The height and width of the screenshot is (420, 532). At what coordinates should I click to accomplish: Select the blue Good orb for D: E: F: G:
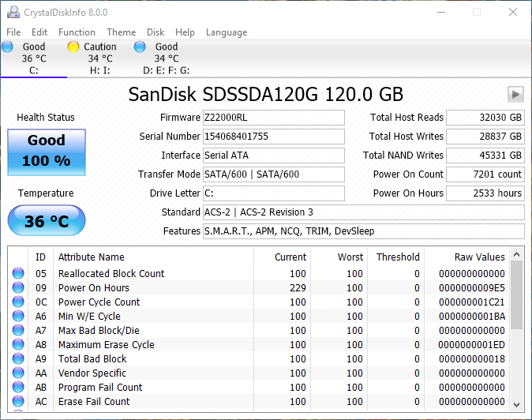point(140,47)
